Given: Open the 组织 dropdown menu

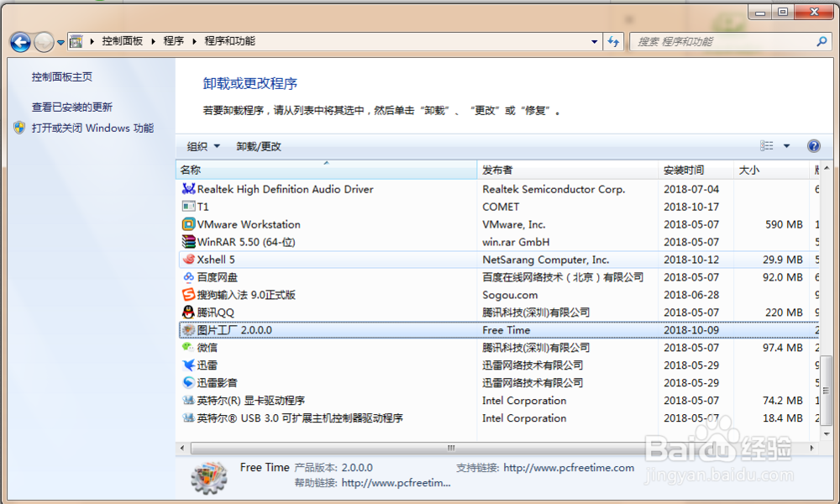Looking at the screenshot, I should (203, 146).
